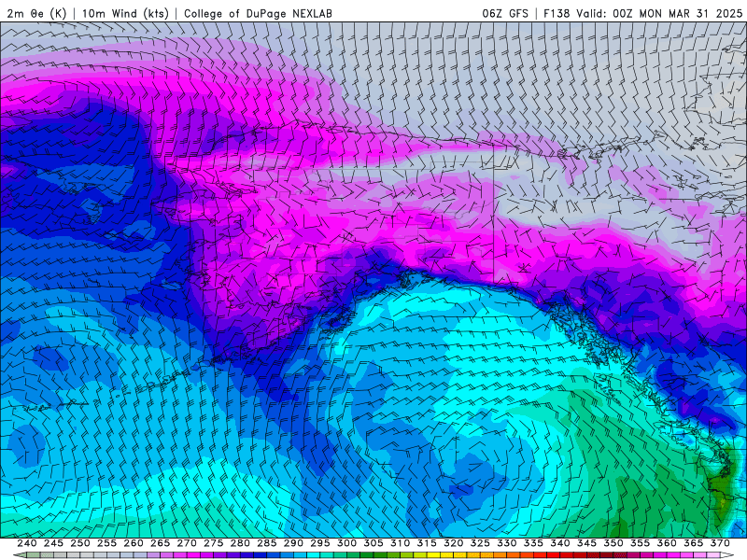Click the 345 legend value
This screenshot has width=747, height=560.
point(587,543)
